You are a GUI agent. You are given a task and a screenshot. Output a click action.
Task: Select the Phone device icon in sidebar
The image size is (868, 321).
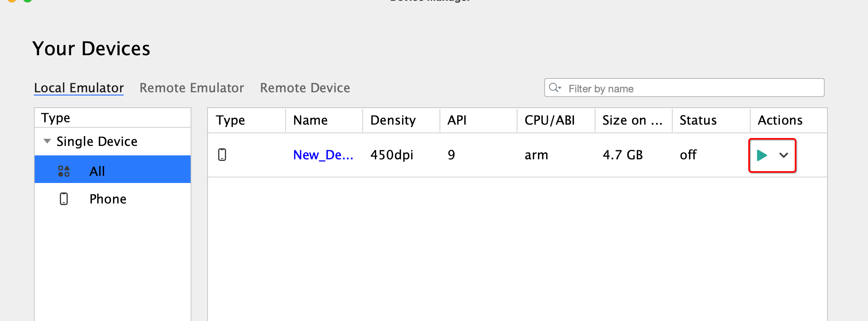click(64, 199)
